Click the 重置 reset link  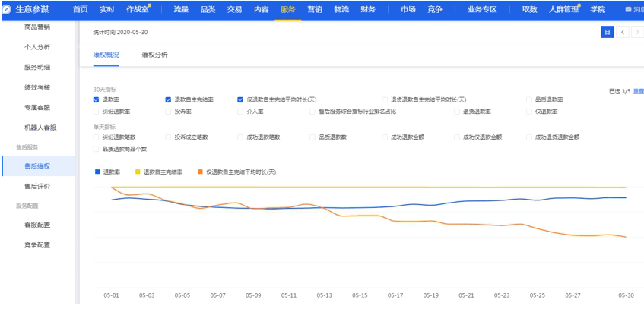(x=638, y=91)
